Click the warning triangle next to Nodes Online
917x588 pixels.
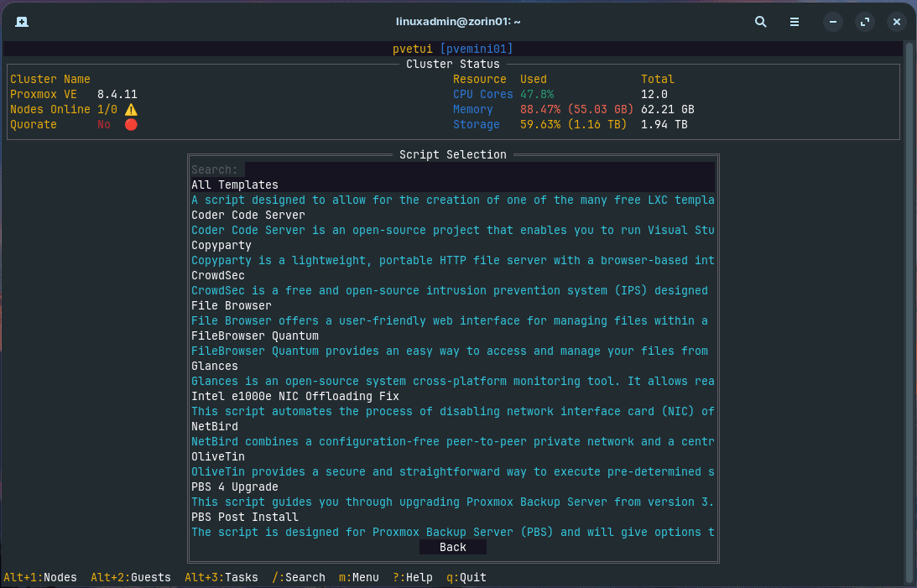tap(130, 109)
